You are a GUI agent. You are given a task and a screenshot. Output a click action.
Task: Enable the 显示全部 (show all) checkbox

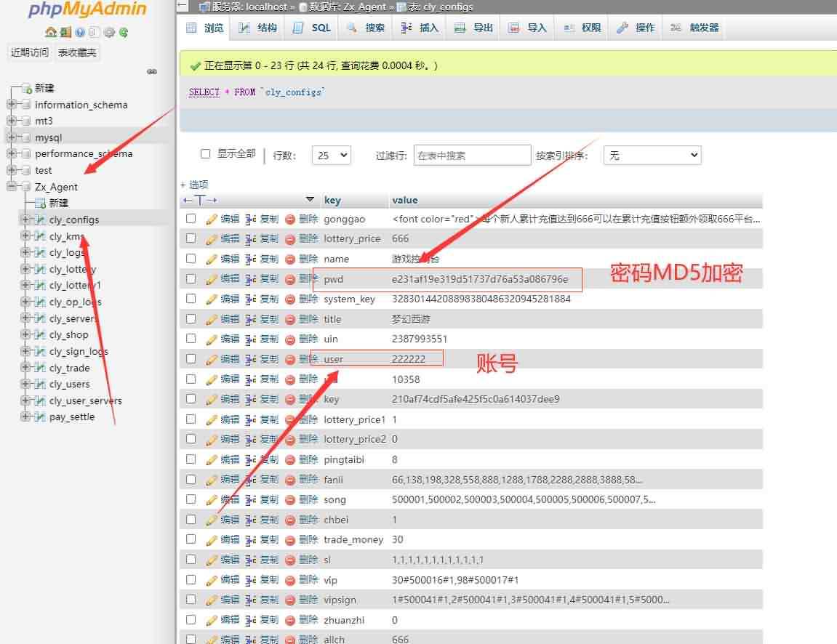click(205, 154)
